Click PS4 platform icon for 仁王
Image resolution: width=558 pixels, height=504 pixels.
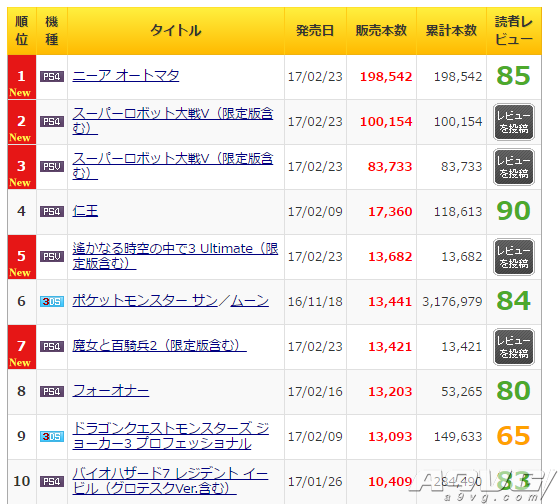pyautogui.click(x=52, y=211)
